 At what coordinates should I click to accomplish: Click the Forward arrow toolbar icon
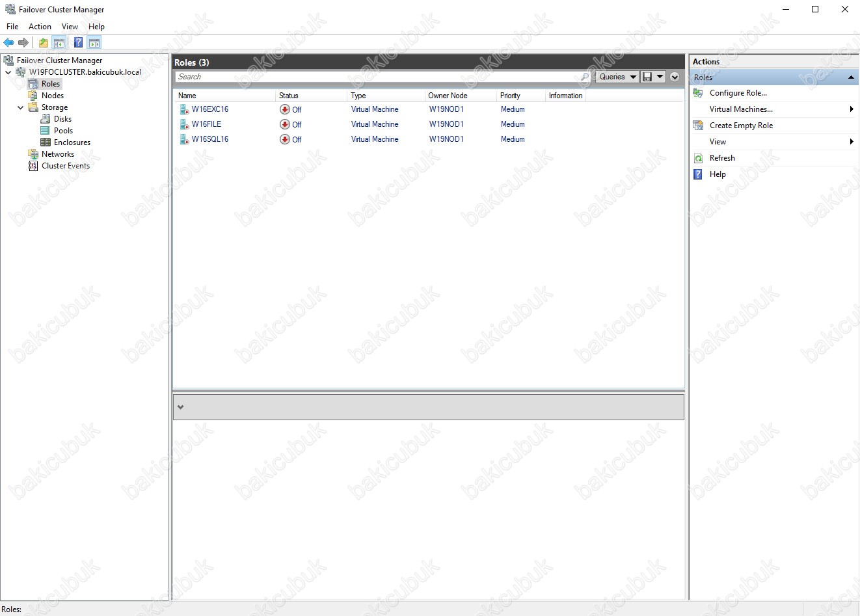click(x=23, y=42)
